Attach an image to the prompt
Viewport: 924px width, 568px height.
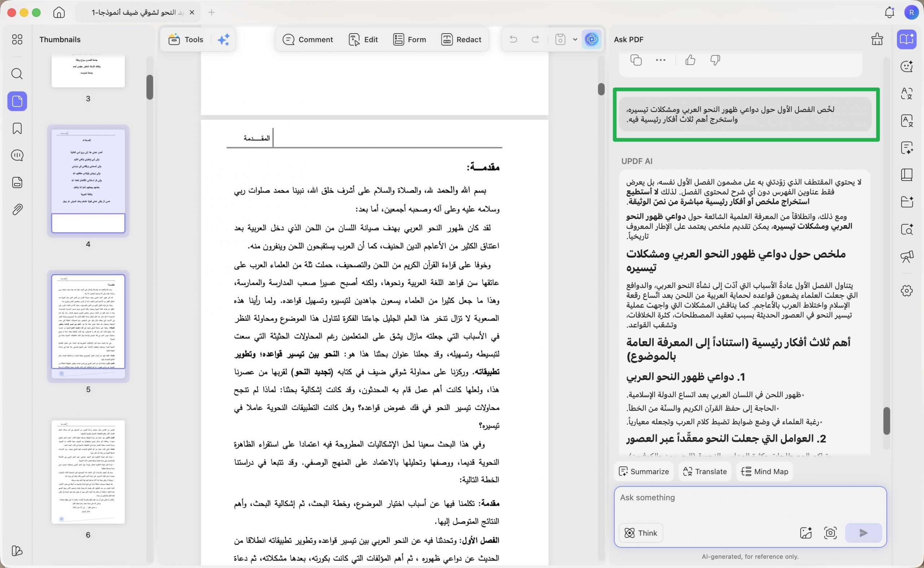tap(806, 533)
